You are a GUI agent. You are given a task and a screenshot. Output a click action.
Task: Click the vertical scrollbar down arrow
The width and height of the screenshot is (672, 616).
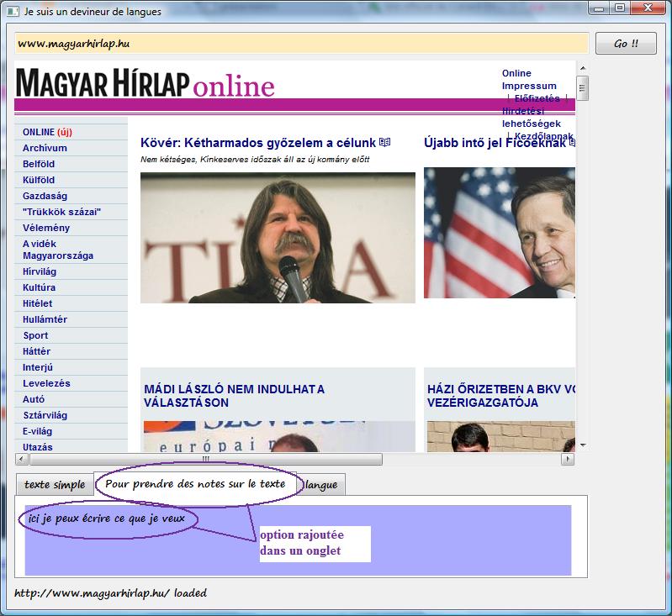[583, 445]
